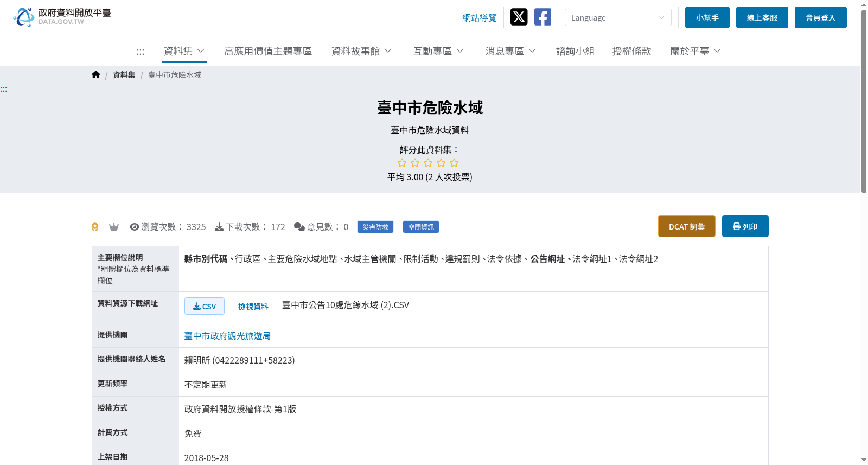Go to 資料集 in the breadcrumb

[124, 75]
